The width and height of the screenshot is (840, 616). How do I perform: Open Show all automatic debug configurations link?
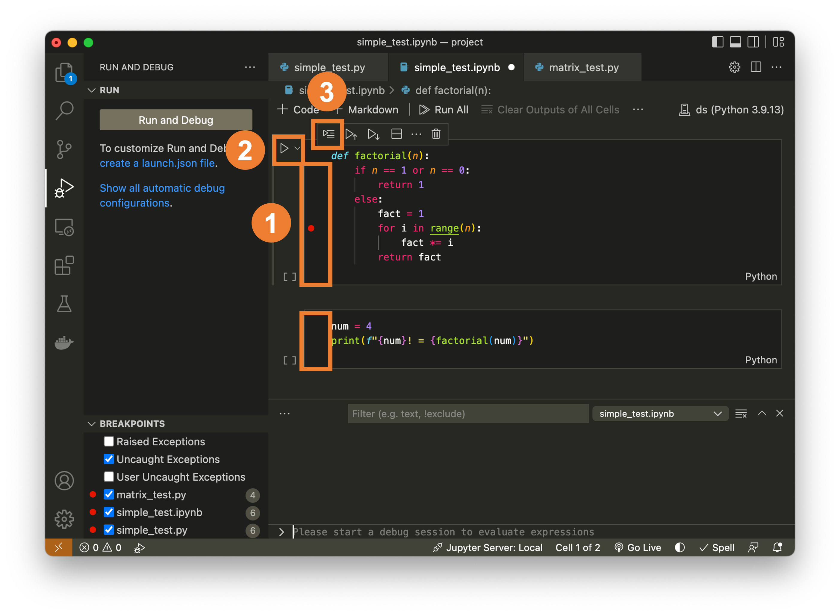[162, 195]
